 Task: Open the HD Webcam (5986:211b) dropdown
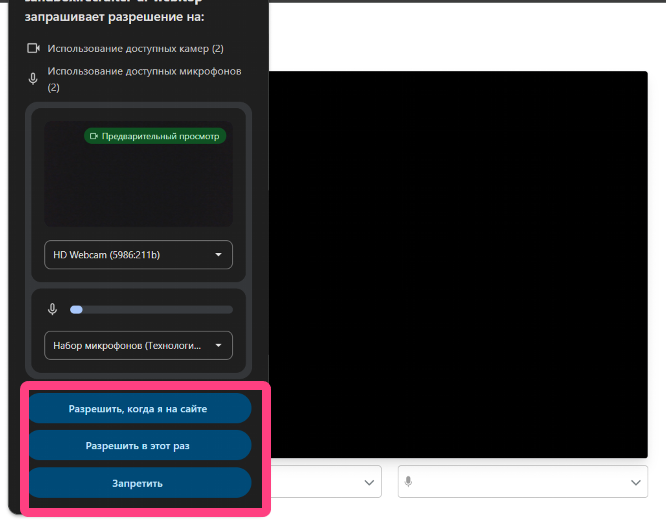pyautogui.click(x=138, y=255)
